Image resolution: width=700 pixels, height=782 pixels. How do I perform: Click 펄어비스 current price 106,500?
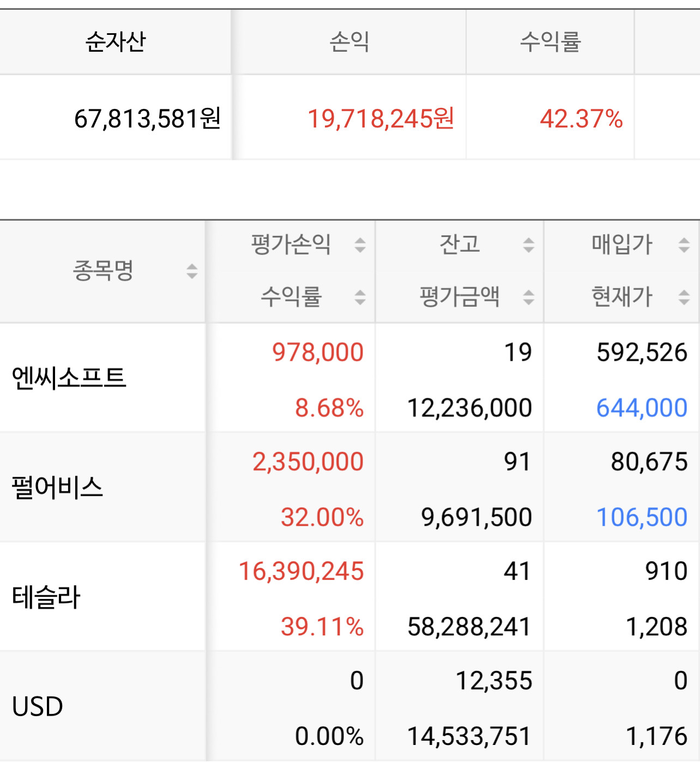tap(642, 517)
